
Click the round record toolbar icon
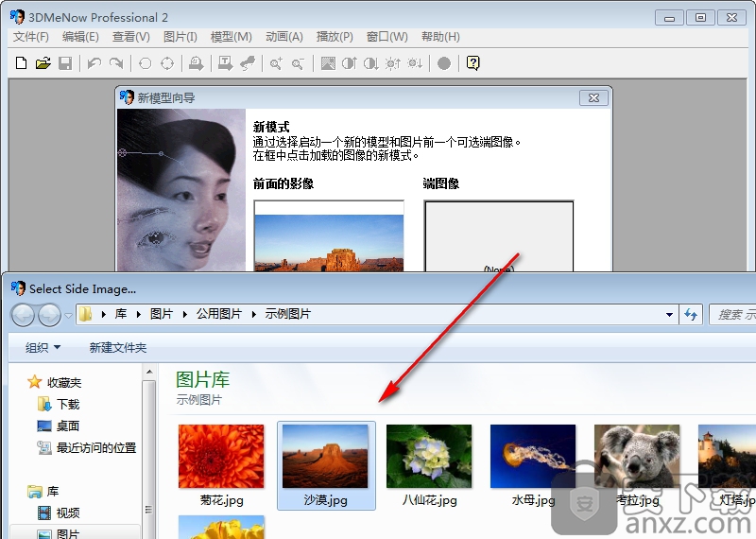[x=443, y=63]
